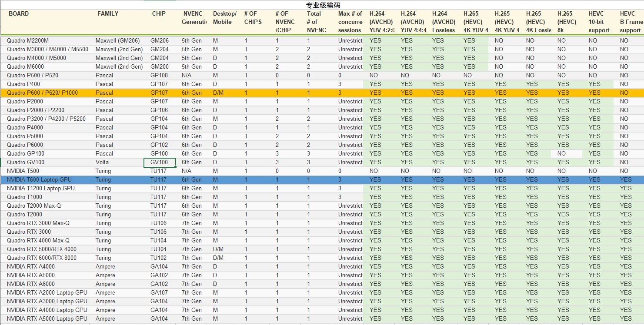Select the NVIDIA RTX A4000 board cell
This screenshot has height=325, width=644.
45,266
